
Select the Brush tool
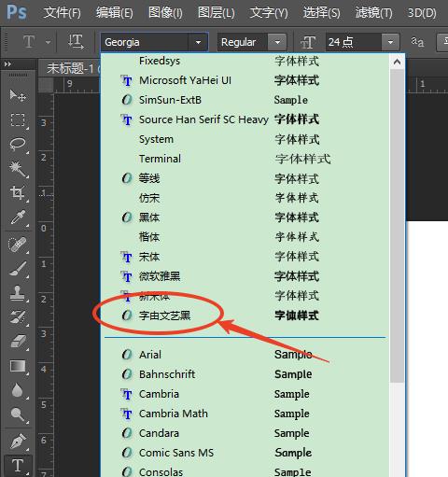coord(18,269)
